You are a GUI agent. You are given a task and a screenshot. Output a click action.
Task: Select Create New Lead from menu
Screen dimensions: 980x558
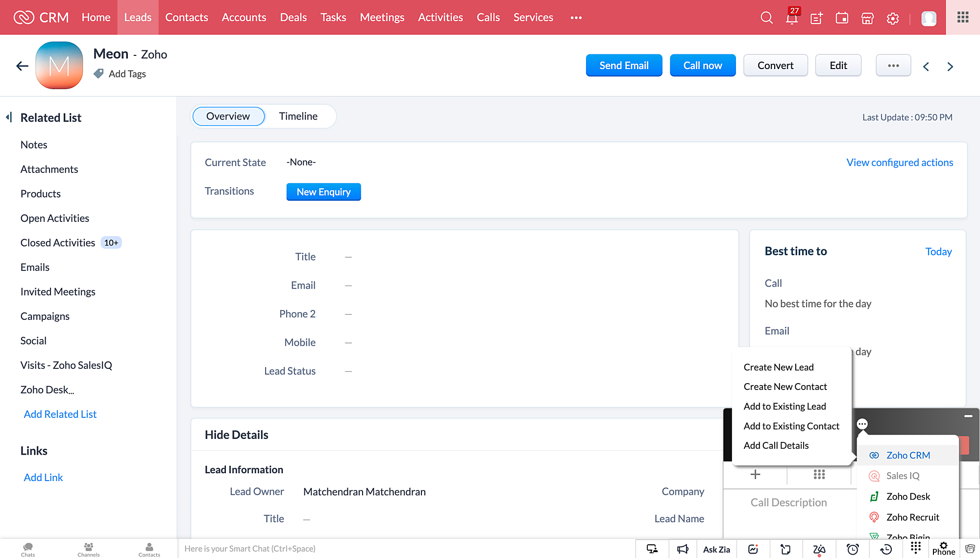click(x=779, y=367)
